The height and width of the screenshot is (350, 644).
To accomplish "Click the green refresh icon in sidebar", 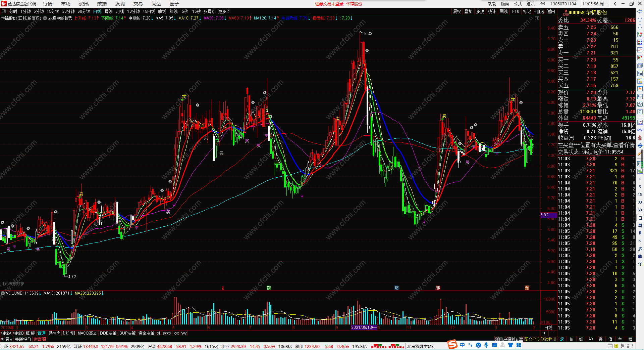I will click(640, 171).
